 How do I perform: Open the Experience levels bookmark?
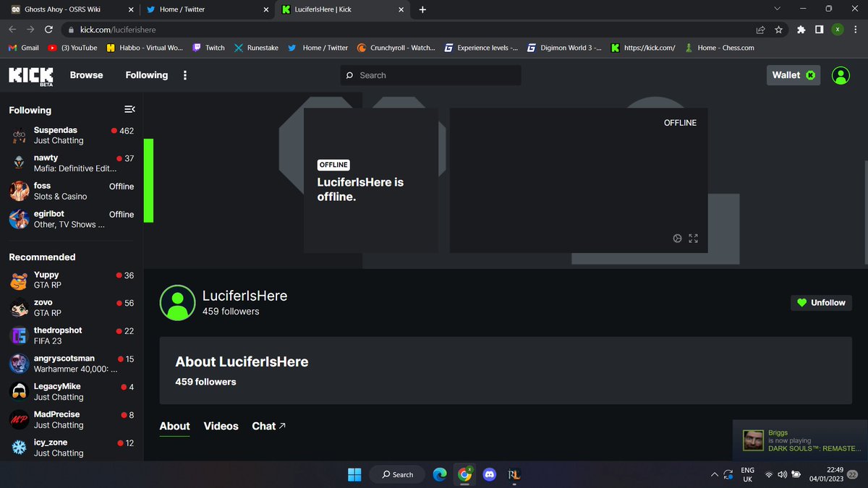tap(481, 48)
